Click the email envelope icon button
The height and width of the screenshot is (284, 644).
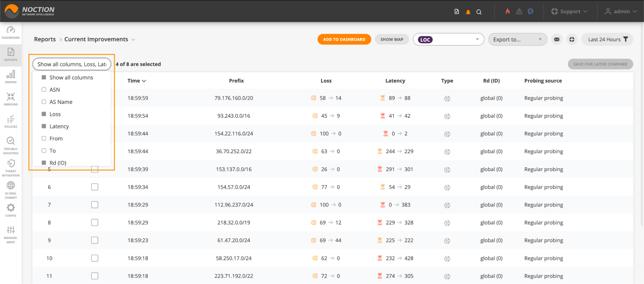556,40
